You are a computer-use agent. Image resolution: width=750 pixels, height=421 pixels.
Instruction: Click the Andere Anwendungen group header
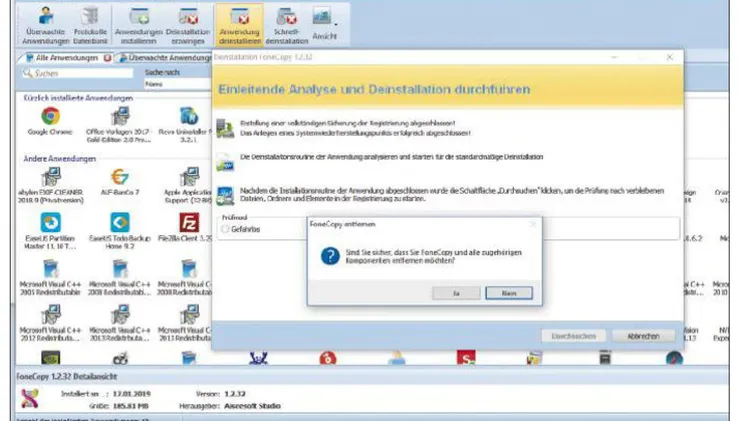(x=59, y=158)
